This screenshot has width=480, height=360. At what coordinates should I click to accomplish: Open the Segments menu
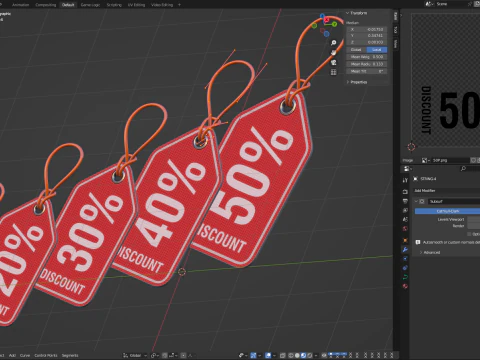pos(70,355)
